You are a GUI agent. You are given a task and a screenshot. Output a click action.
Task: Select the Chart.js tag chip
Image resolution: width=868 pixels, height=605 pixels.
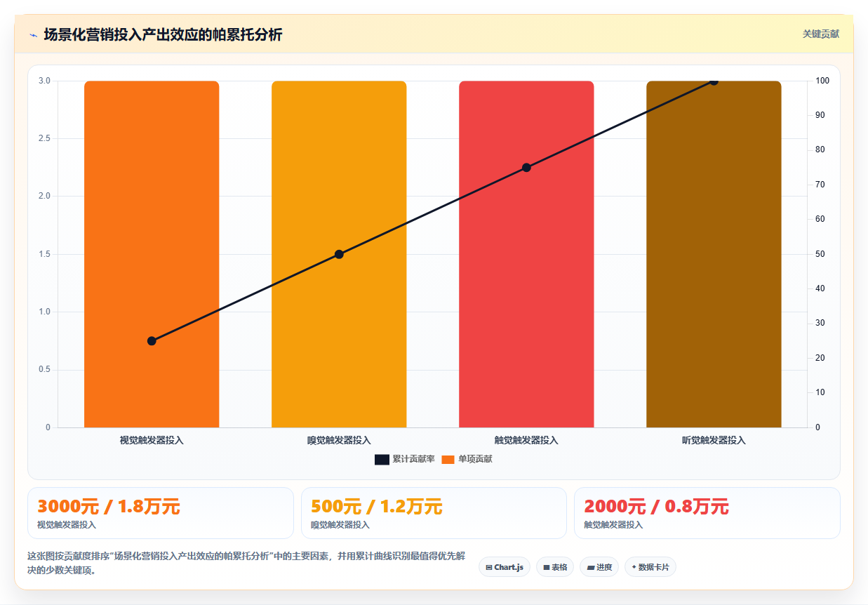pos(505,567)
